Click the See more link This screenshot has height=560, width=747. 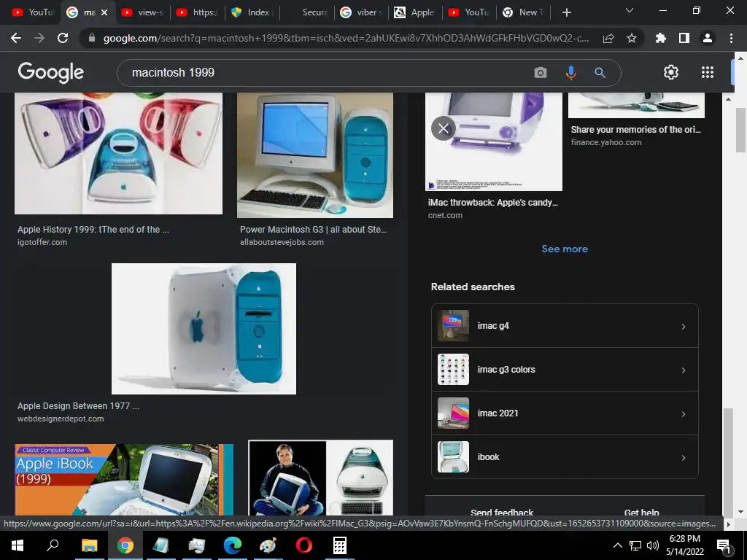[x=565, y=249]
